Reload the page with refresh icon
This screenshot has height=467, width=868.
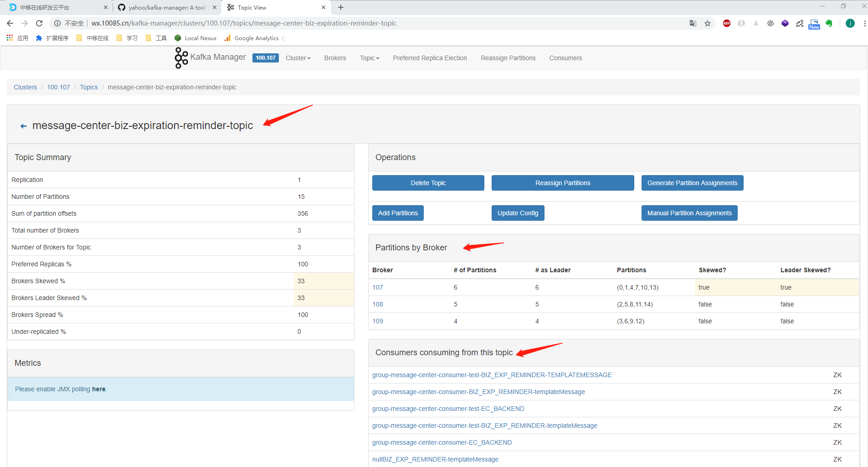click(x=39, y=23)
